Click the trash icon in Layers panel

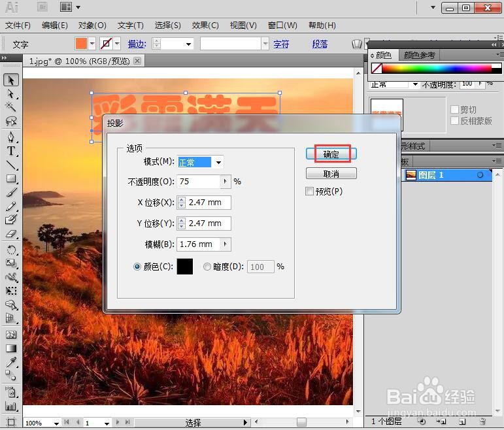click(x=482, y=422)
